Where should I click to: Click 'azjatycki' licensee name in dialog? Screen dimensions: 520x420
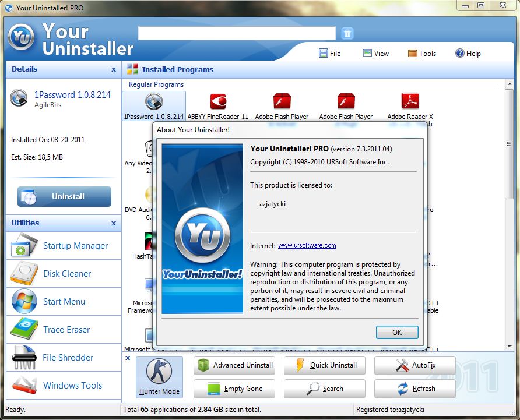pos(272,204)
